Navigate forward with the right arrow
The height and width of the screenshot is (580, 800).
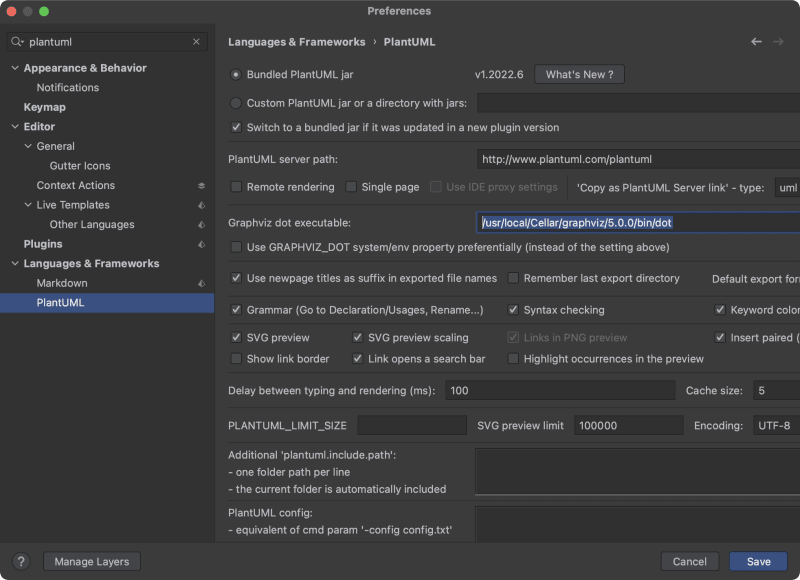pyautogui.click(x=778, y=42)
